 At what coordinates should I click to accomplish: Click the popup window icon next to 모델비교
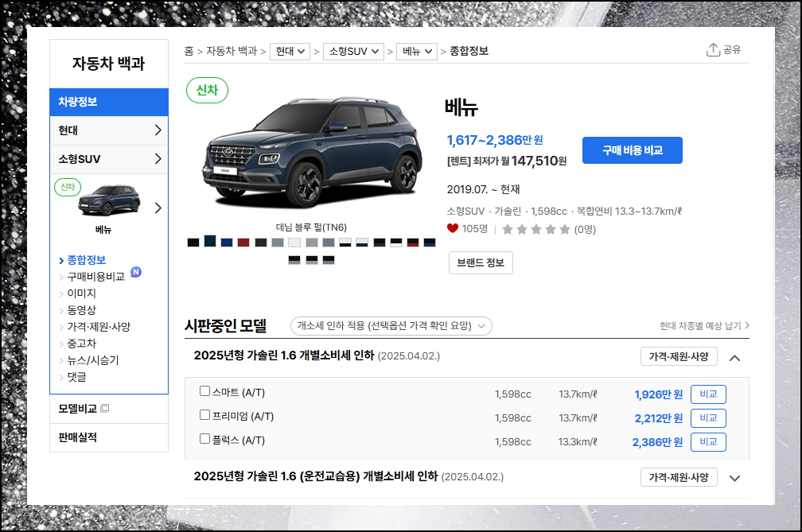(105, 408)
